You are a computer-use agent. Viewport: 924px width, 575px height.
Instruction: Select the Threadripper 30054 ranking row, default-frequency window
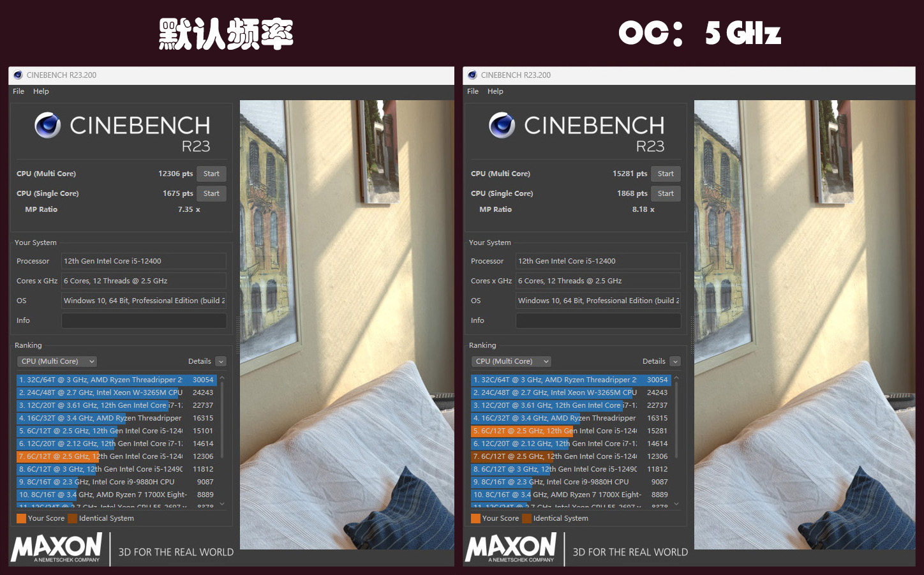tap(117, 380)
